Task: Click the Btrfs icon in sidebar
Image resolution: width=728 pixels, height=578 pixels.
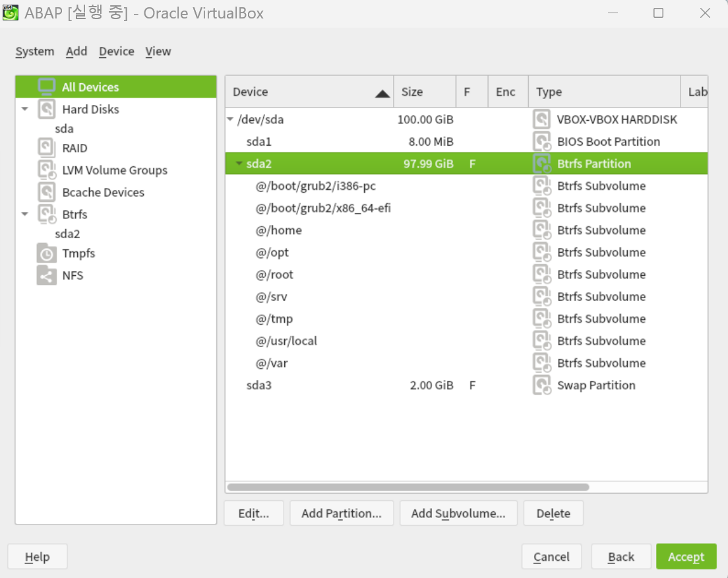Action: pyautogui.click(x=46, y=214)
